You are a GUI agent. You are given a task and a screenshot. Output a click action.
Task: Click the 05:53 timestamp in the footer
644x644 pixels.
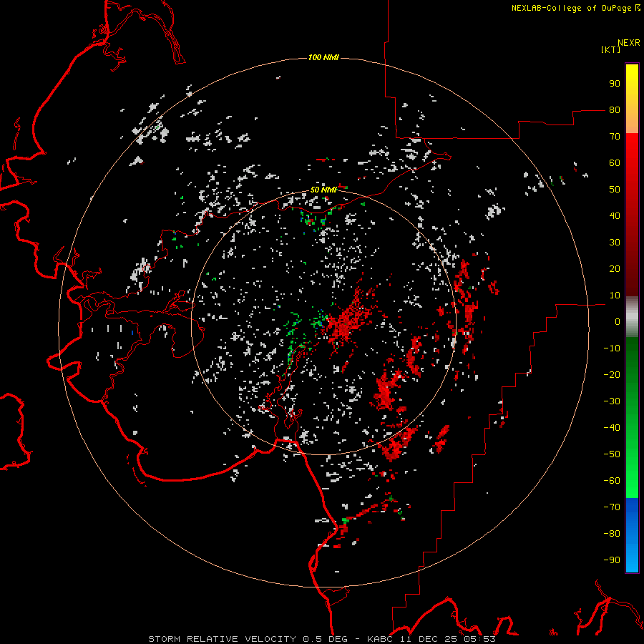479,639
